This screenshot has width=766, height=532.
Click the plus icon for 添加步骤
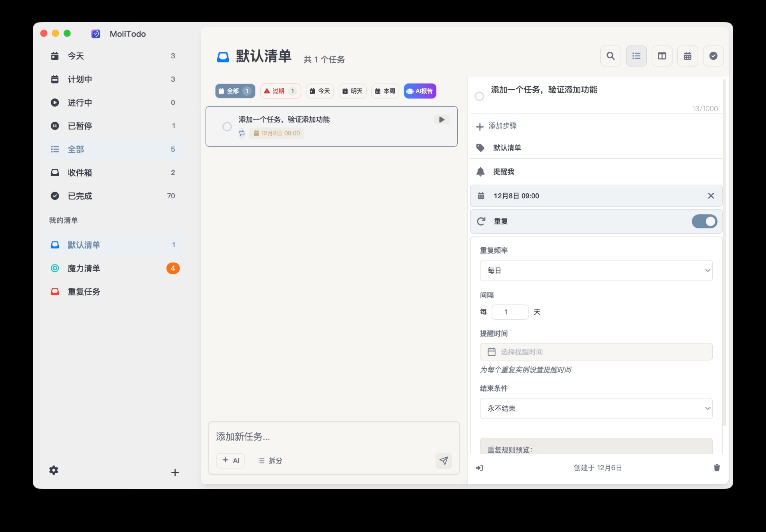click(x=480, y=126)
